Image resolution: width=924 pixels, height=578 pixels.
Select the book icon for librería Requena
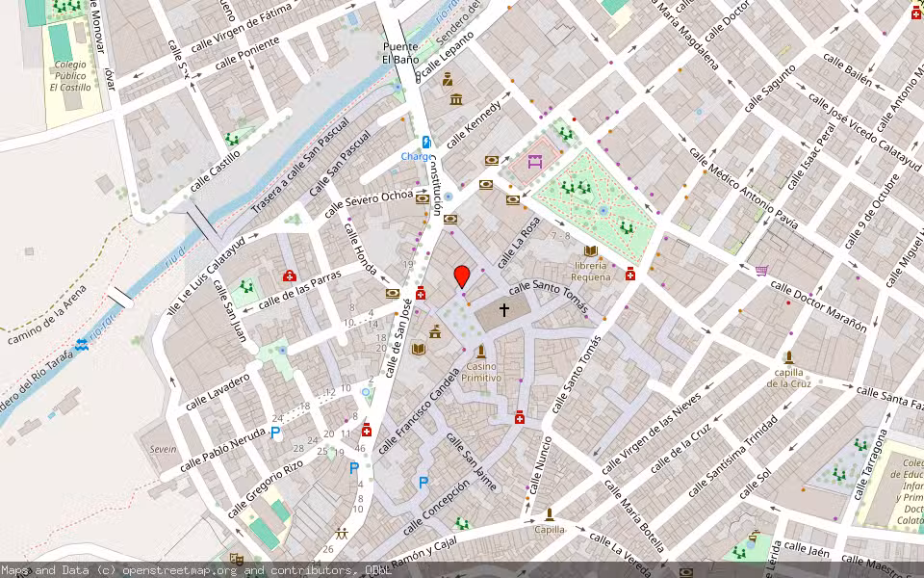(x=589, y=251)
